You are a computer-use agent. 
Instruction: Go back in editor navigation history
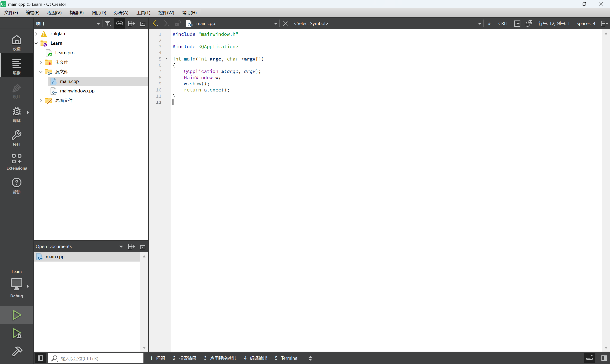156,23
